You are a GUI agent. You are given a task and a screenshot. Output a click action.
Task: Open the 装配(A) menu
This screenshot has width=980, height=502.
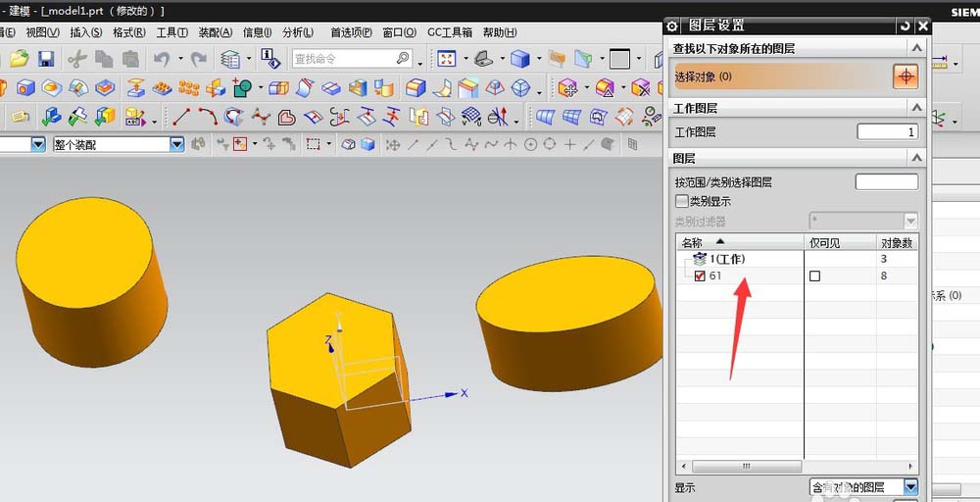215,32
